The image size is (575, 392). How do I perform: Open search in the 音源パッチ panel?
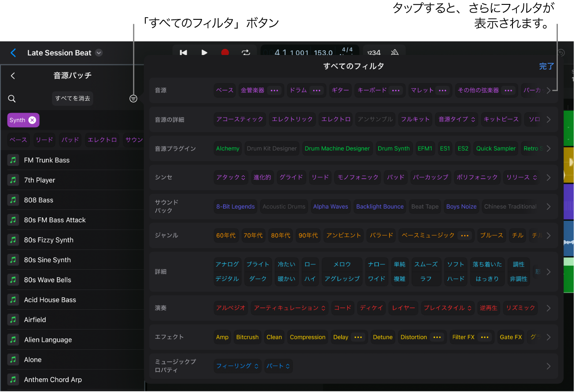click(11, 99)
